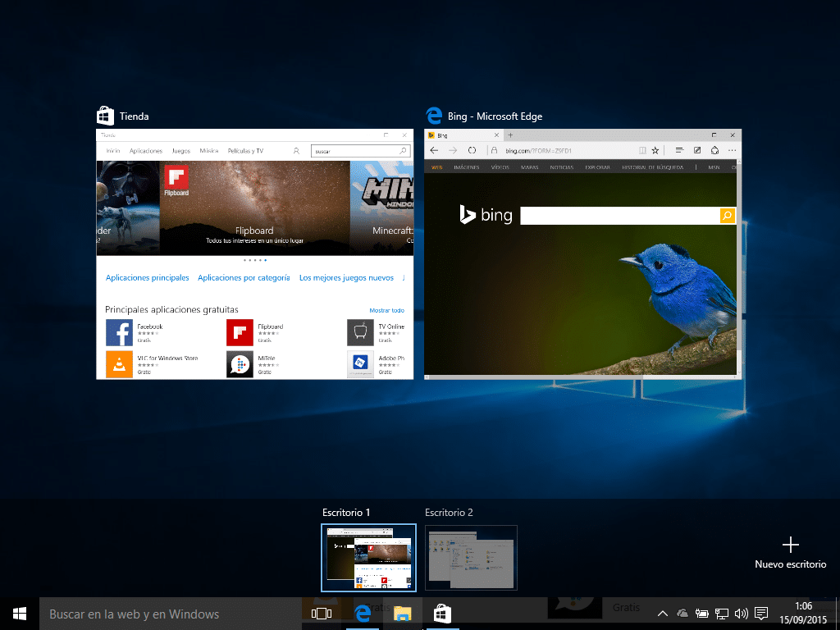Open VLC for Windows Store icon

[119, 364]
